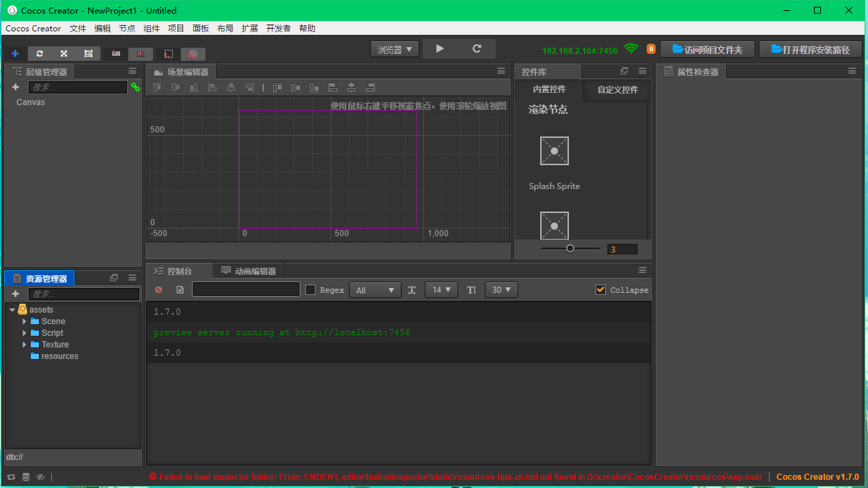Collapse the assets root folder
Viewport: 868px width, 488px height.
coord(12,310)
